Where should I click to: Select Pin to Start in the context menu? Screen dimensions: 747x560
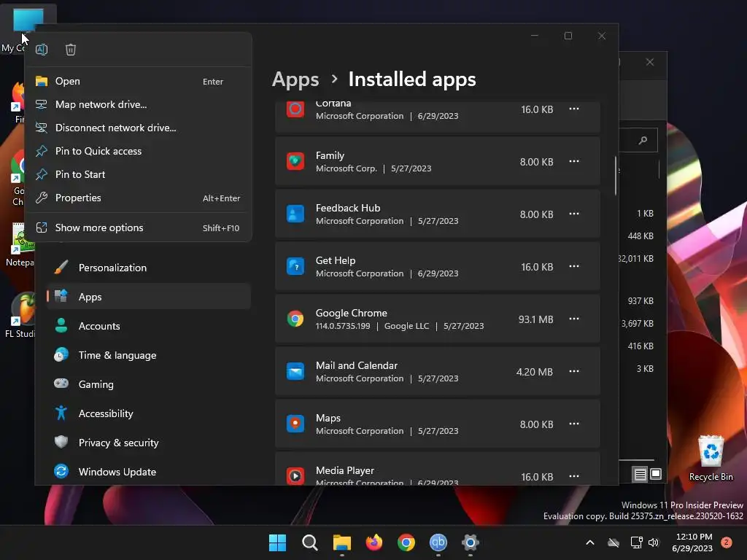pos(138,175)
